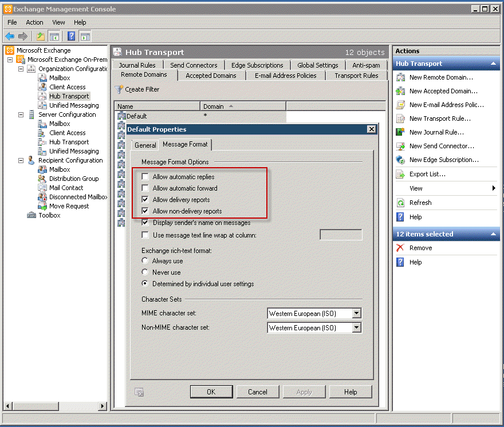The height and width of the screenshot is (427, 504).
Task: Click the New Remote Domain action icon
Action: click(400, 77)
